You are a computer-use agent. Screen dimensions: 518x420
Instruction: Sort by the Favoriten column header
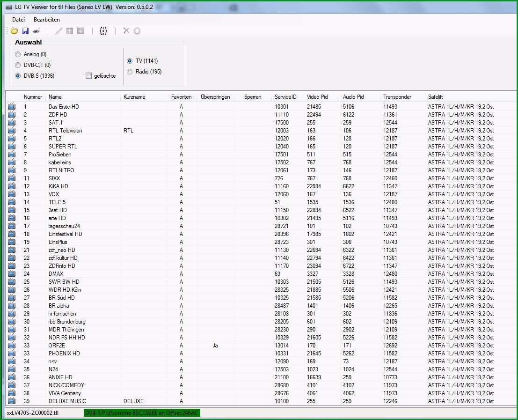tap(181, 97)
